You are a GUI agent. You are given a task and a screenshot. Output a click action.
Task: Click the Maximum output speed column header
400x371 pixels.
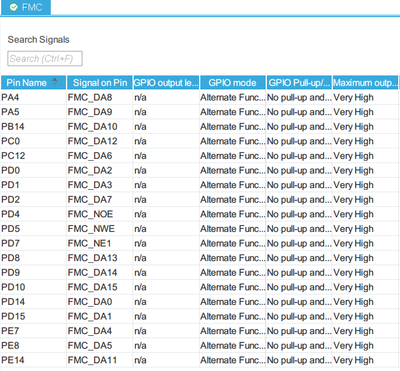pyautogui.click(x=365, y=83)
